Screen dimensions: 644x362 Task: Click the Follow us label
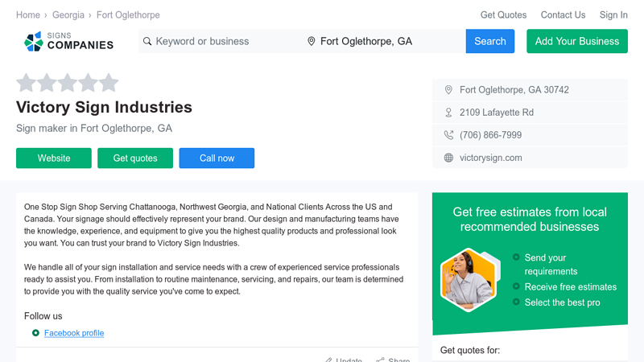43,316
